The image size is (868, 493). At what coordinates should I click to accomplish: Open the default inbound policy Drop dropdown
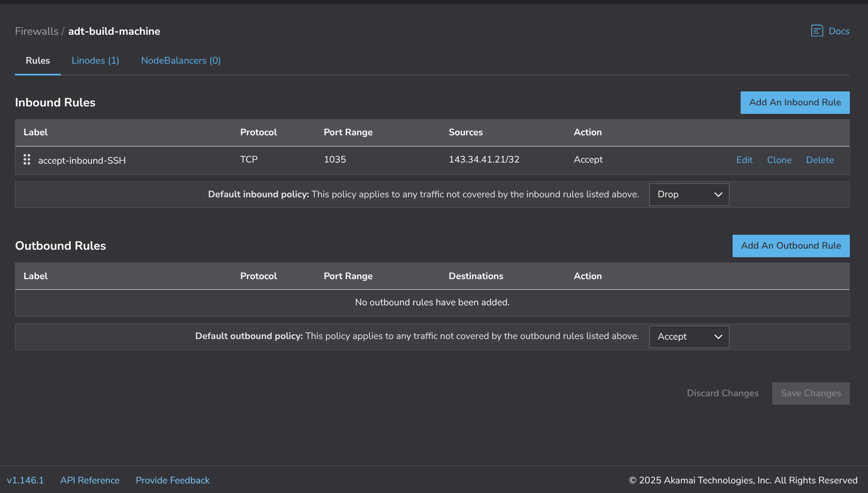[689, 195]
